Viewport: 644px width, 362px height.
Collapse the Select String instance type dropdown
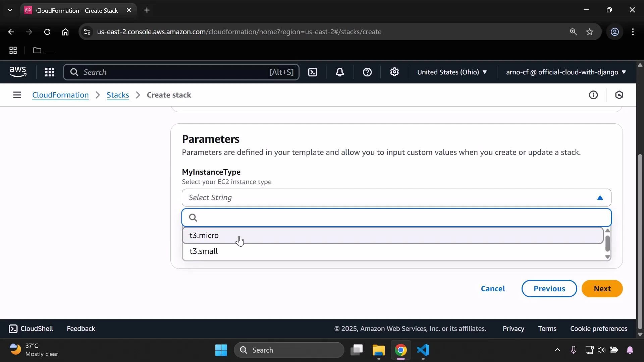[x=600, y=198]
